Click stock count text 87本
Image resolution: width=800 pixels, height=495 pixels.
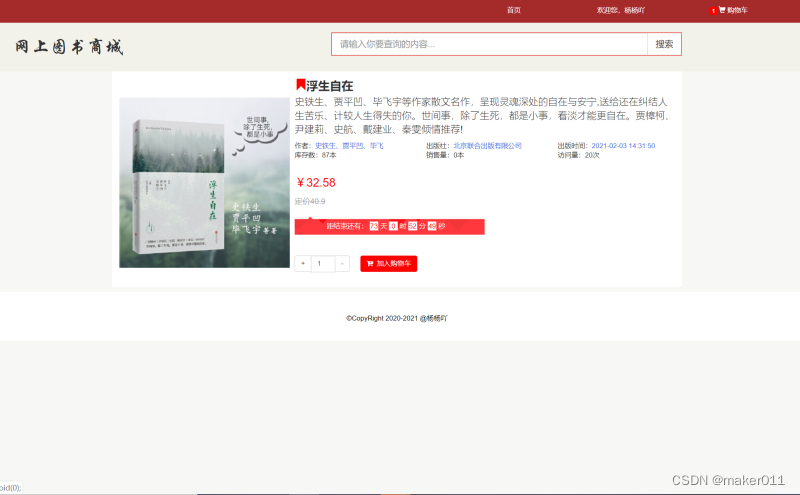coord(329,155)
